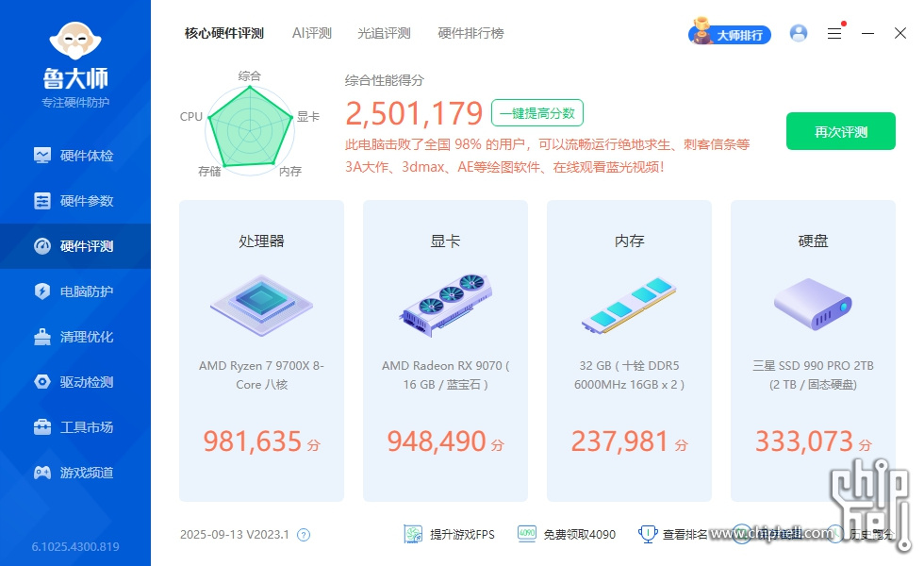Viewport: 924px width, 566px height.
Task: Click the 提升游戏FPS link
Action: tap(450, 534)
